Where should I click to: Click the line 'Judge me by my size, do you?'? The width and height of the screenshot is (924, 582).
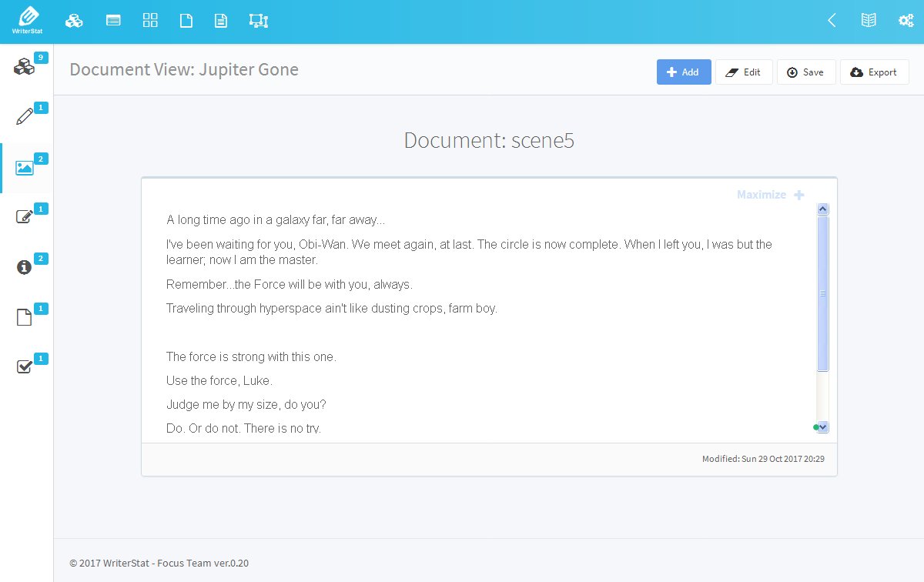pyautogui.click(x=246, y=405)
